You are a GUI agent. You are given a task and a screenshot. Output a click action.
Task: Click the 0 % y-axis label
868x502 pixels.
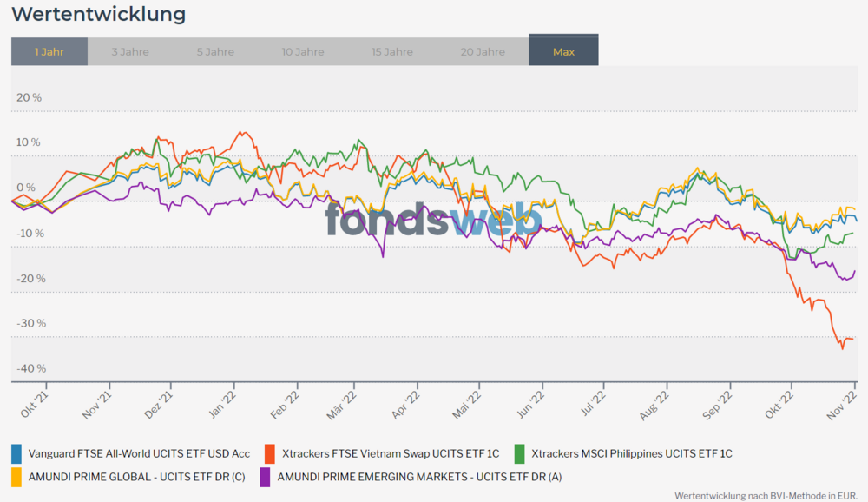tap(26, 188)
